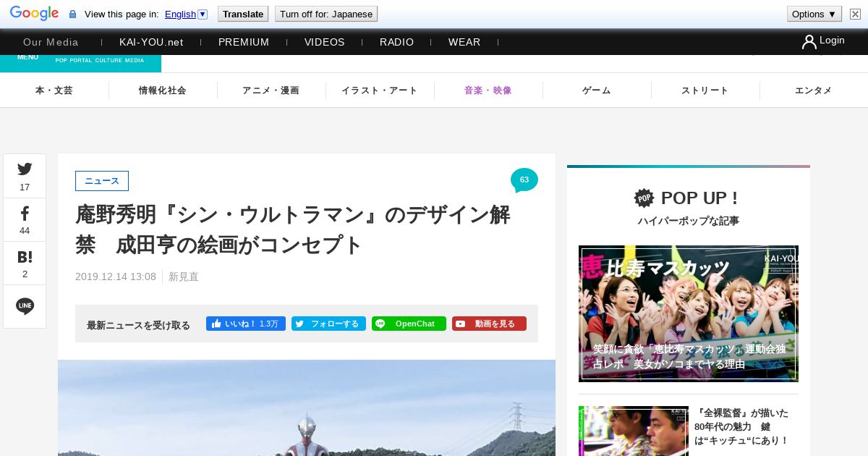The image size is (868, 456).
Task: Open the 63 comments bubble
Action: [x=524, y=180]
